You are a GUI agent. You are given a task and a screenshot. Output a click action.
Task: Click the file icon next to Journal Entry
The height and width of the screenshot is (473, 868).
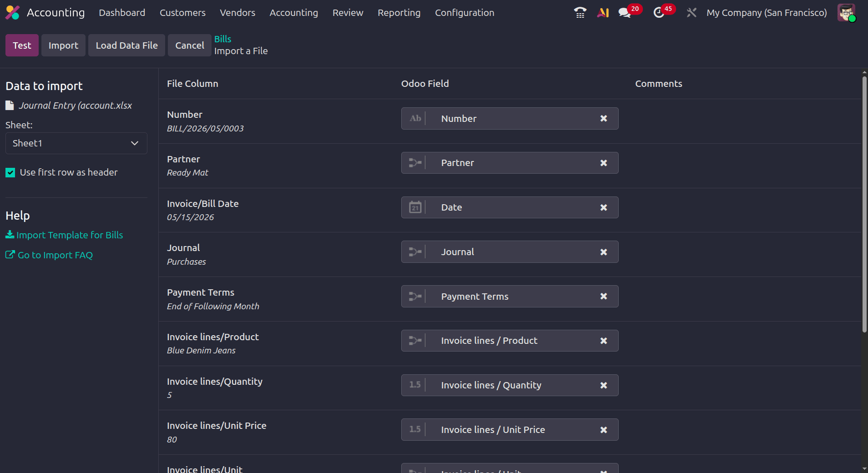pos(10,106)
